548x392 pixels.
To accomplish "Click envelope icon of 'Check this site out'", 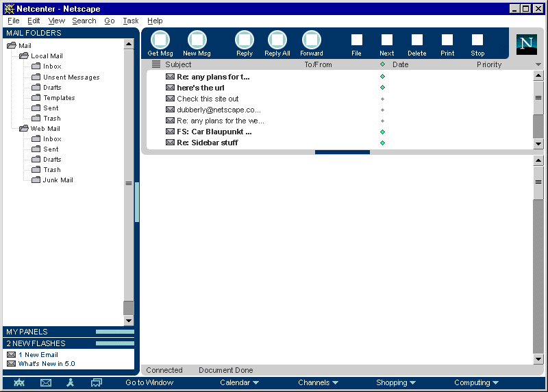I will tap(170, 99).
